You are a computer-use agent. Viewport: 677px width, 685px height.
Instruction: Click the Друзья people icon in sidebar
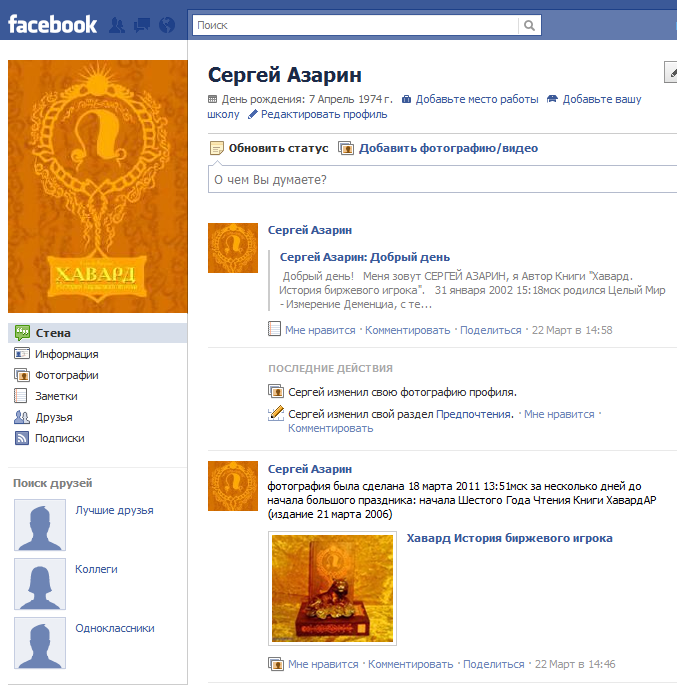click(22, 417)
